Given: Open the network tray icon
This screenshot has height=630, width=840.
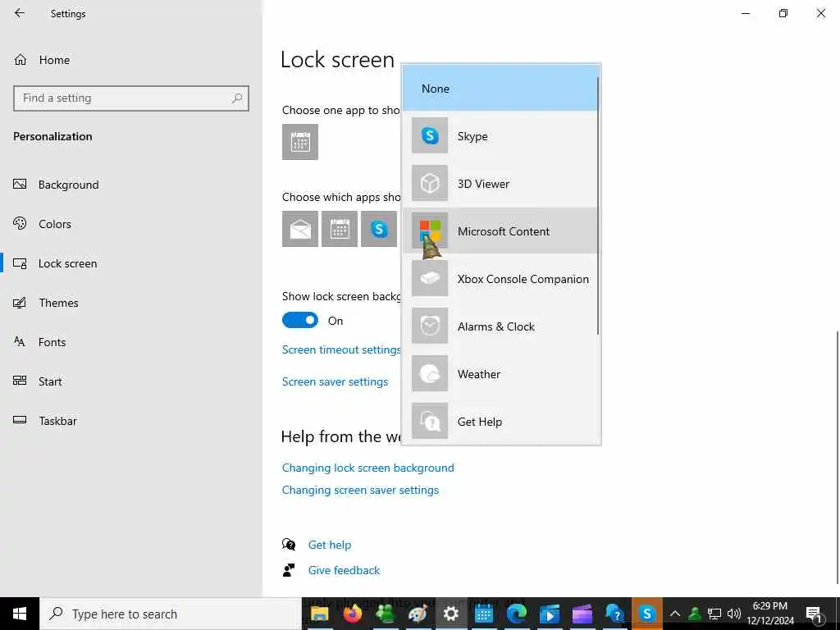Looking at the screenshot, I should [x=714, y=614].
